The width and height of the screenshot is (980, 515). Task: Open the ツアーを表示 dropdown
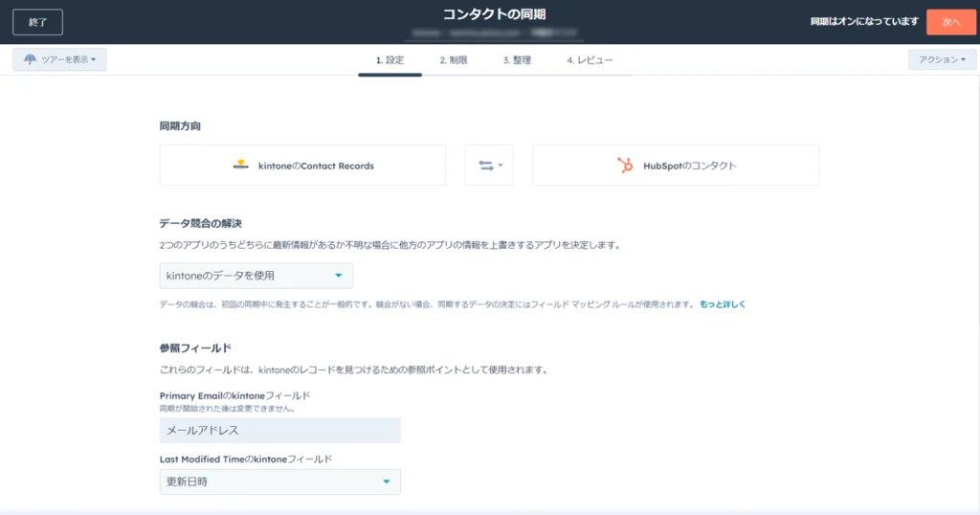pyautogui.click(x=60, y=59)
